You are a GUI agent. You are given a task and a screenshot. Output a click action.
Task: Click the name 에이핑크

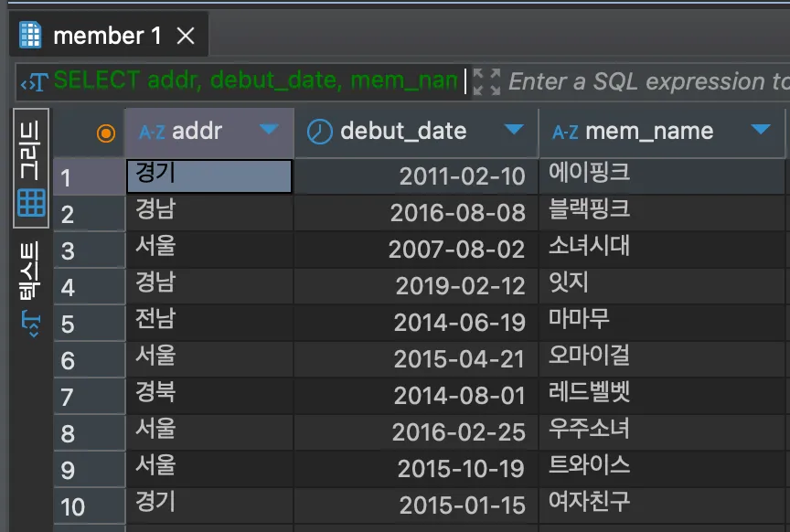pyautogui.click(x=589, y=172)
